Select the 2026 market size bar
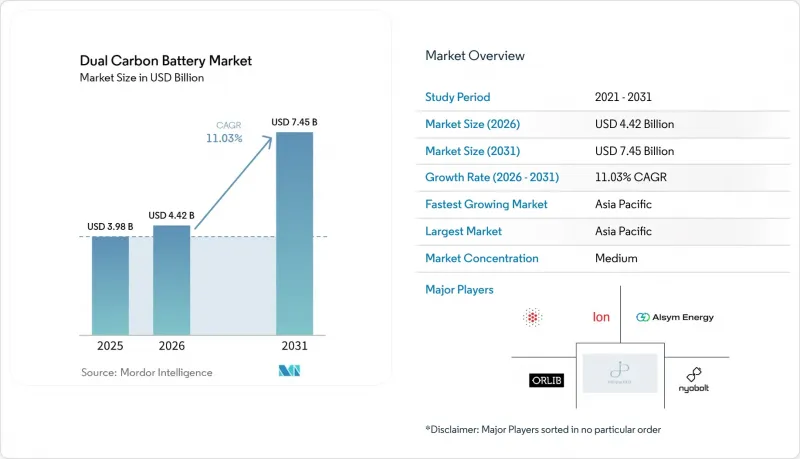This screenshot has height=459, width=800. click(x=171, y=280)
